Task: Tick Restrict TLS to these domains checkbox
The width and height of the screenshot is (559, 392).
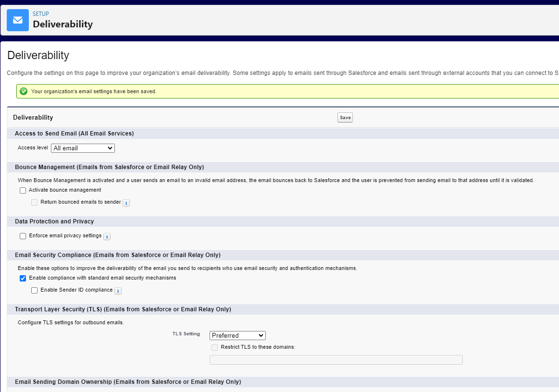Action: click(215, 347)
